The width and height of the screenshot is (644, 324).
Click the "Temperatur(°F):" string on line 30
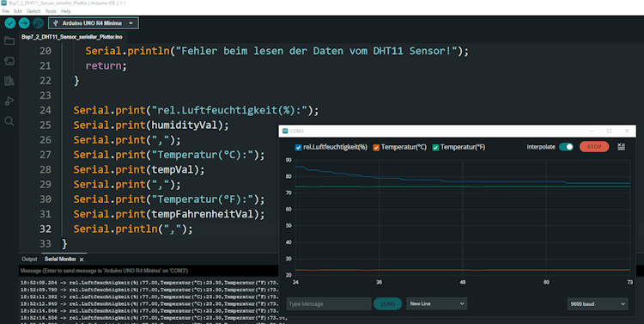click(202, 199)
